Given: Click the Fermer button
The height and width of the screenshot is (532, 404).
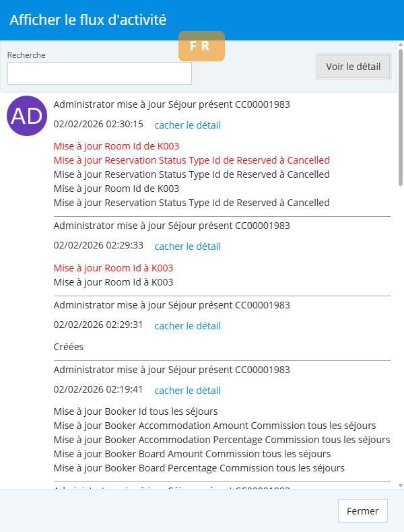Looking at the screenshot, I should pyautogui.click(x=363, y=511).
